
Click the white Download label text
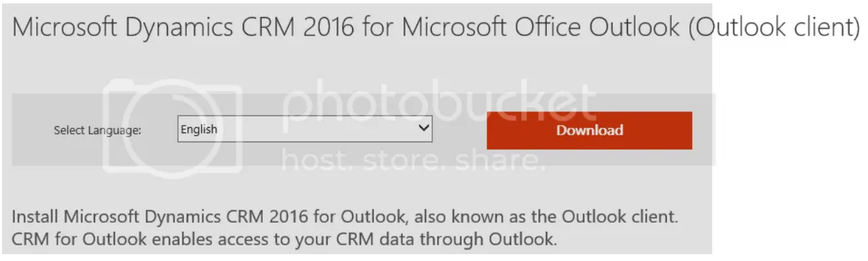(590, 130)
